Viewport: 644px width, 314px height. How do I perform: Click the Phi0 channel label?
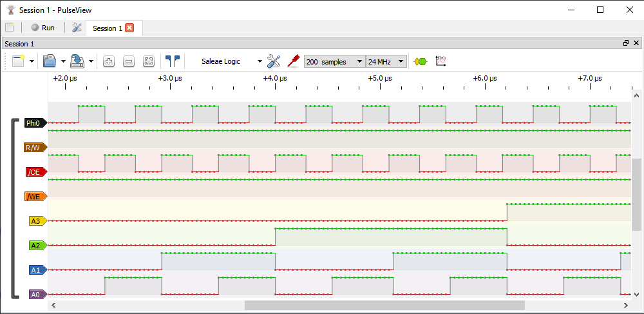click(x=33, y=123)
